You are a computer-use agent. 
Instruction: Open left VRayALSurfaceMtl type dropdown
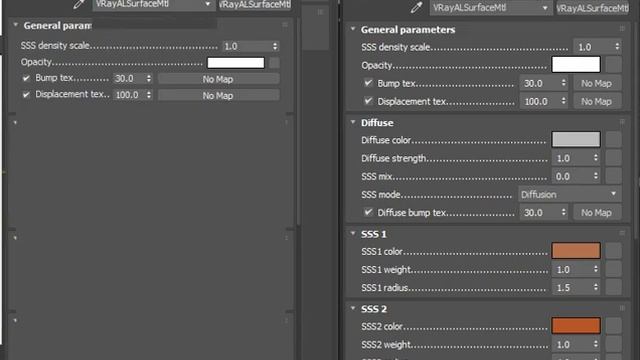(x=154, y=4)
